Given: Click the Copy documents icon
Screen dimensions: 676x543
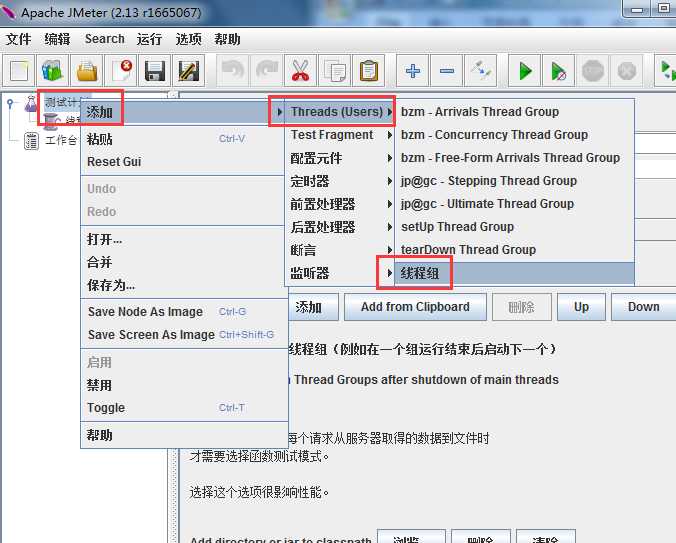Looking at the screenshot, I should point(335,71).
